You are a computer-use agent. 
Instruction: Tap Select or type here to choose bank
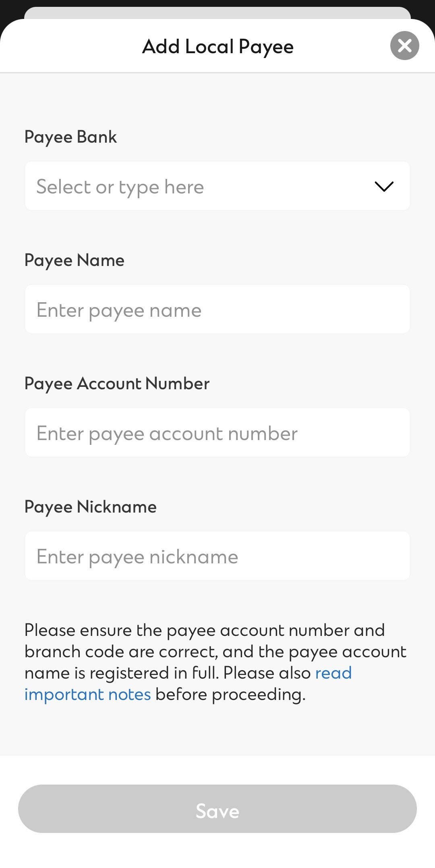(120, 186)
